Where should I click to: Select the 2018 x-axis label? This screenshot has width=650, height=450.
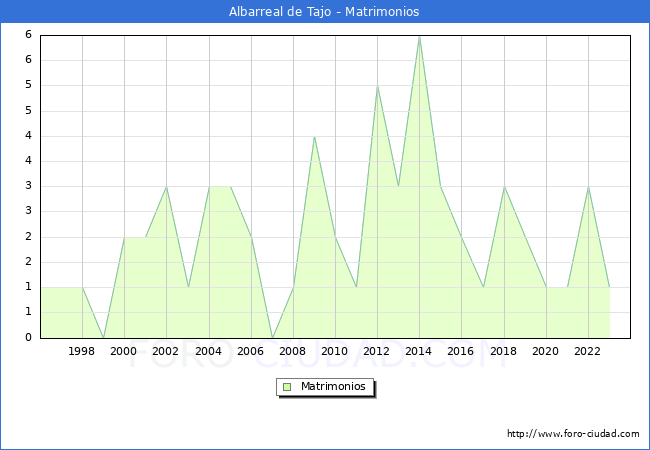point(504,351)
